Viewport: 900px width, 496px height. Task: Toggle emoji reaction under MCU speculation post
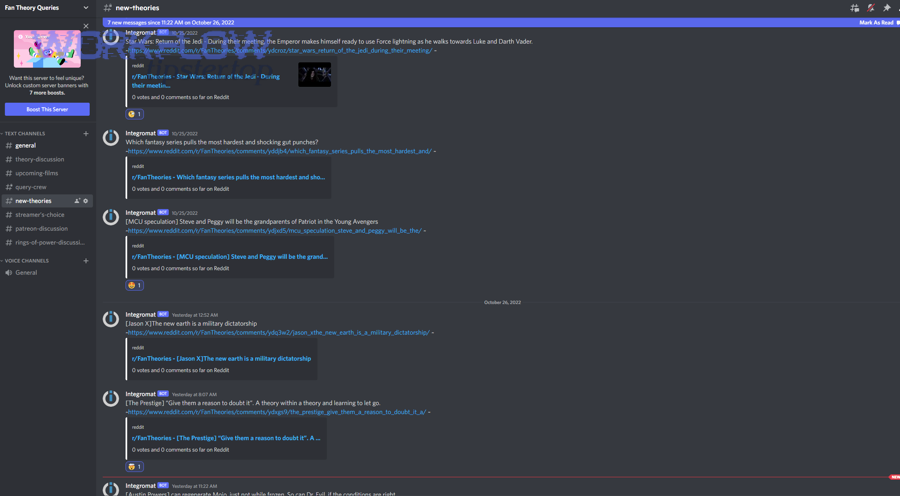135,285
